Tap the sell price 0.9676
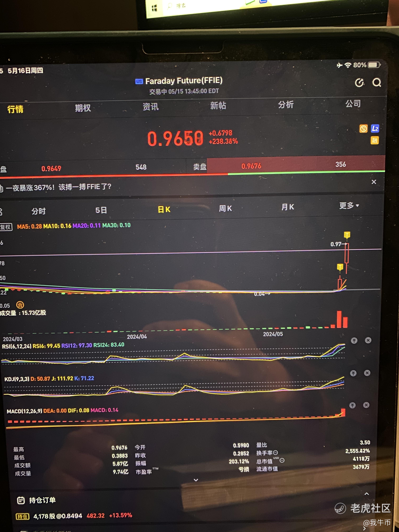 pyautogui.click(x=251, y=166)
